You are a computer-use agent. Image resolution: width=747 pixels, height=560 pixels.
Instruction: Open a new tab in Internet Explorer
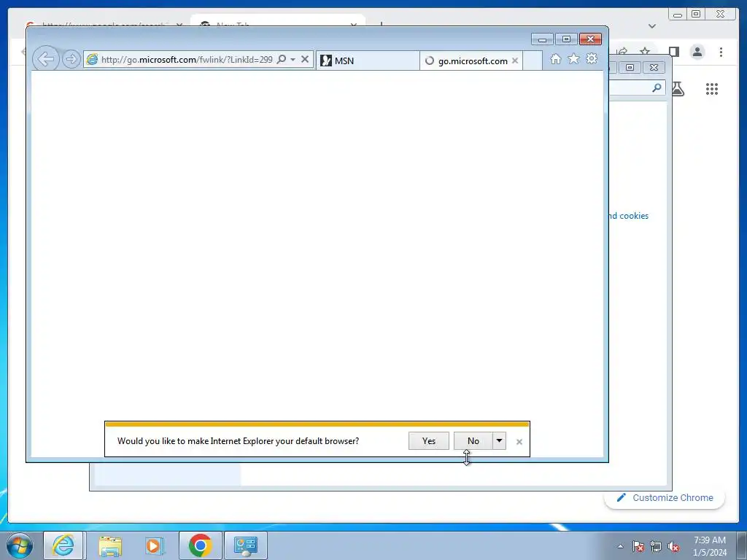[533, 61]
